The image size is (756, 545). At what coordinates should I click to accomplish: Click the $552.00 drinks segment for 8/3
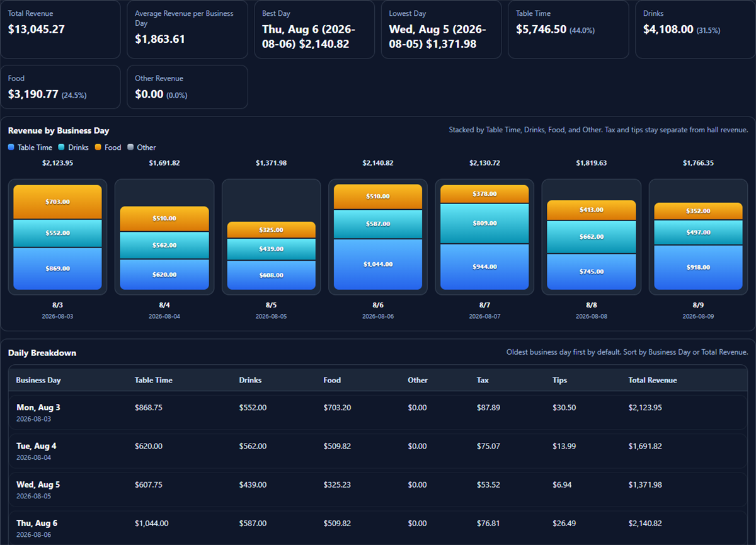[x=57, y=233]
